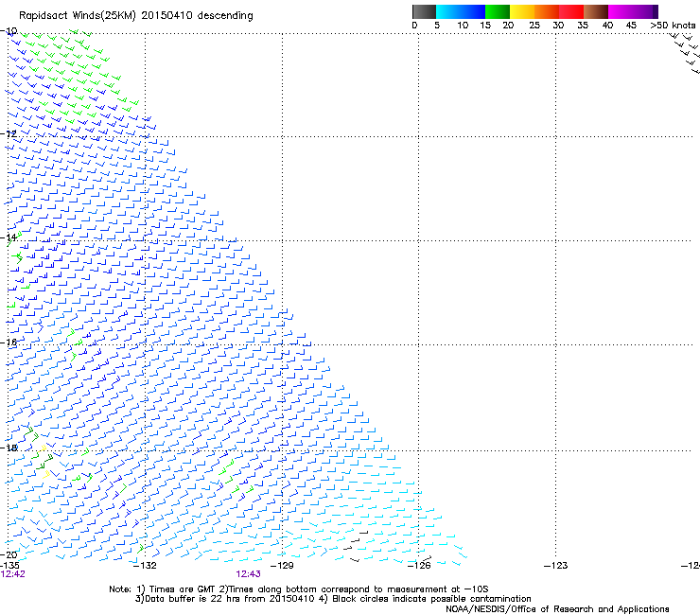
Task: Click the -16 latitude axis label
Action: [9, 343]
